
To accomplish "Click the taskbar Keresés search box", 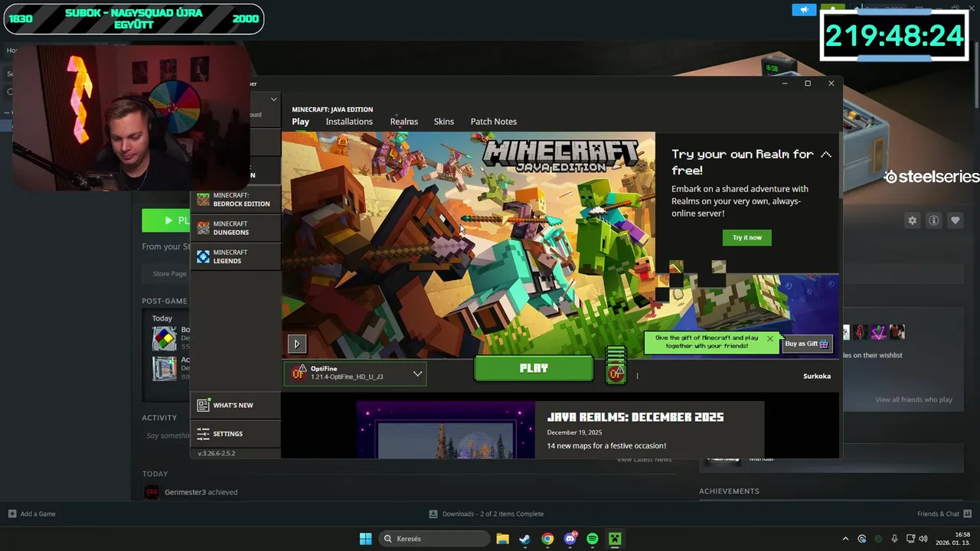I will point(434,539).
